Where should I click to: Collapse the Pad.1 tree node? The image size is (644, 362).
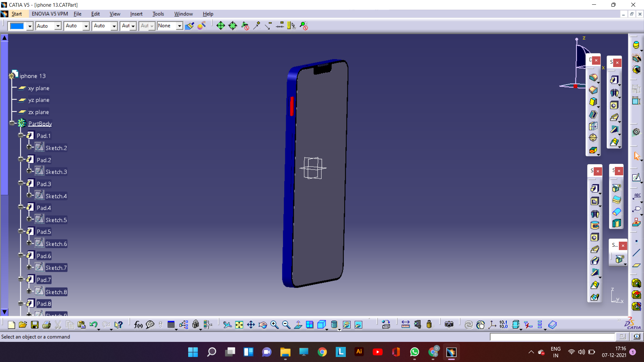click(21, 135)
